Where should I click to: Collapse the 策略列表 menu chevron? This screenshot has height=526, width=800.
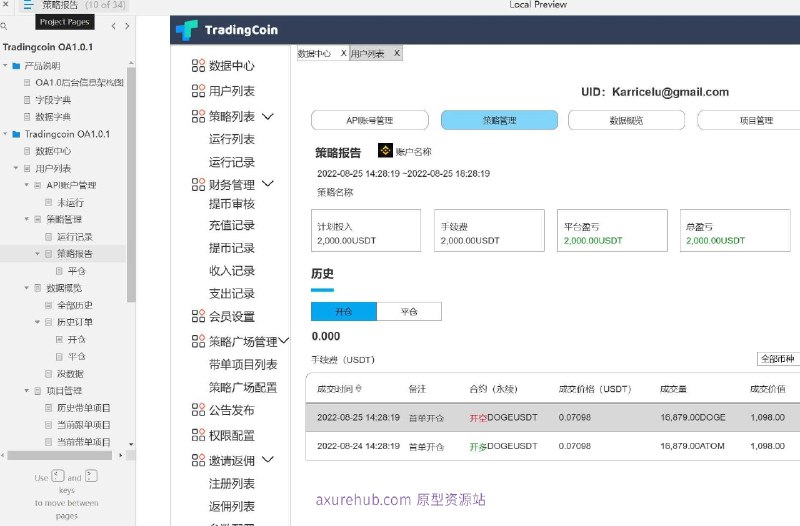pyautogui.click(x=268, y=116)
